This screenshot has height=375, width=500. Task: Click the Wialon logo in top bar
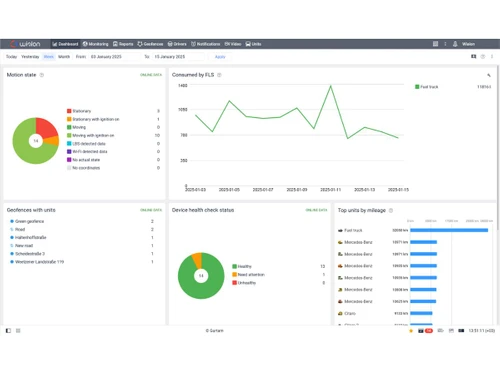pyautogui.click(x=25, y=44)
